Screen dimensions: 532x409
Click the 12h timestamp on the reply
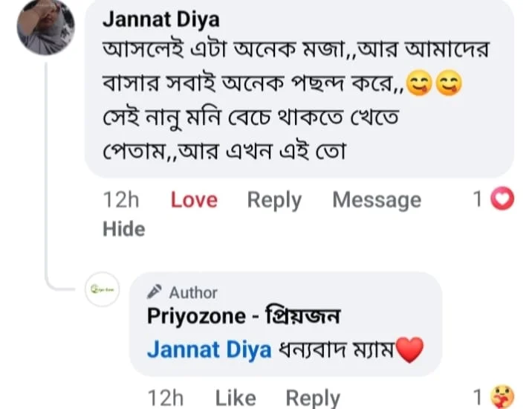[166, 398]
